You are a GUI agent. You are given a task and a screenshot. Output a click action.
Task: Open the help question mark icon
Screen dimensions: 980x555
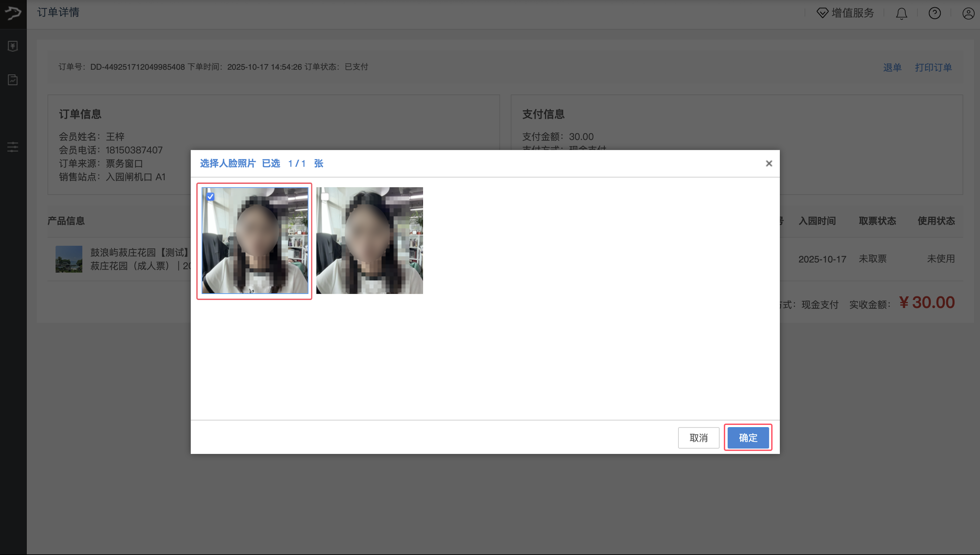[934, 13]
